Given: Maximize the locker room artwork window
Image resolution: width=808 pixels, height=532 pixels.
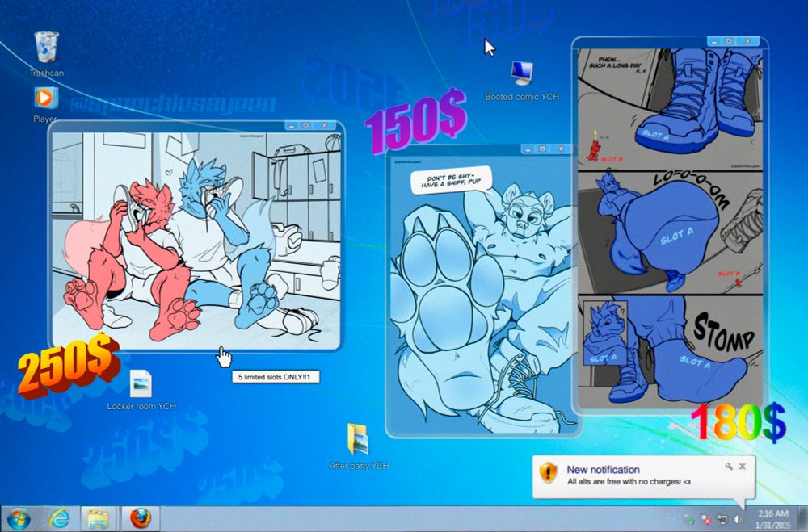Looking at the screenshot, I should [305, 125].
